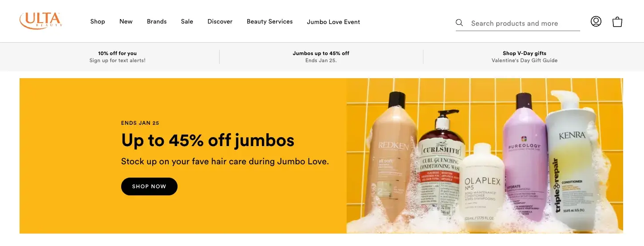The image size is (644, 246).
Task: Click the Olaplex No.5 bottle image
Action: [x=482, y=184]
